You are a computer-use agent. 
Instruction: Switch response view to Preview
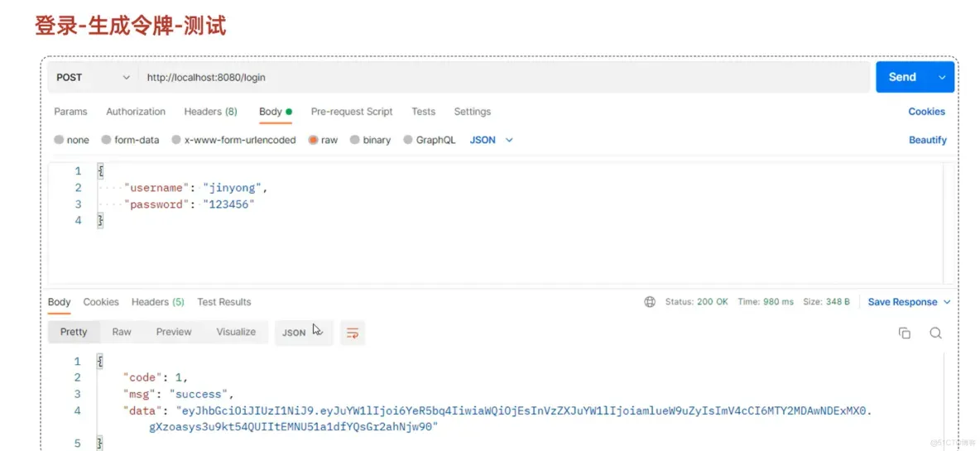[x=174, y=333]
